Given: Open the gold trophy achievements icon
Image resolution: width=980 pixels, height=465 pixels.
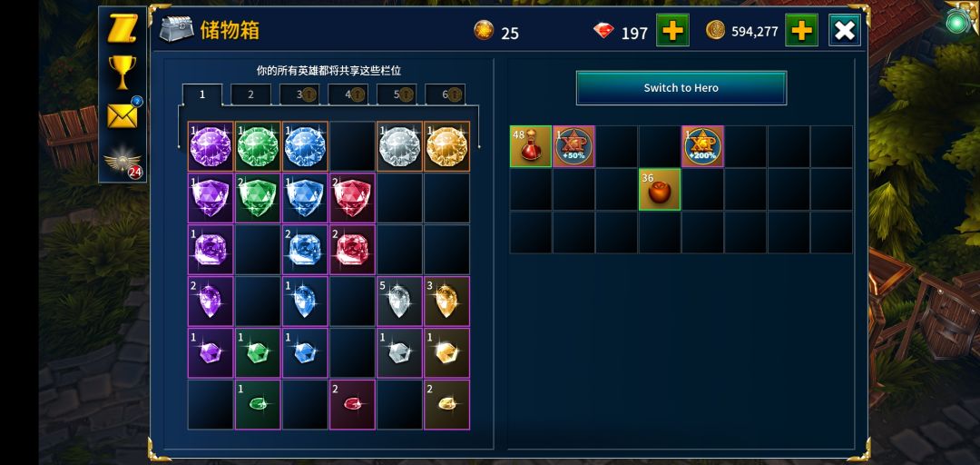Looking at the screenshot, I should coord(122,72).
